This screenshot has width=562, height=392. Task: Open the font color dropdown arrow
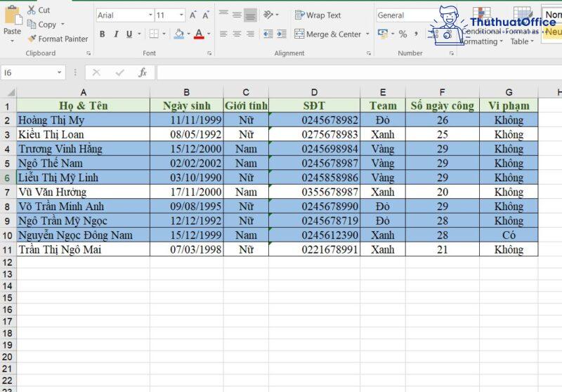pos(209,34)
